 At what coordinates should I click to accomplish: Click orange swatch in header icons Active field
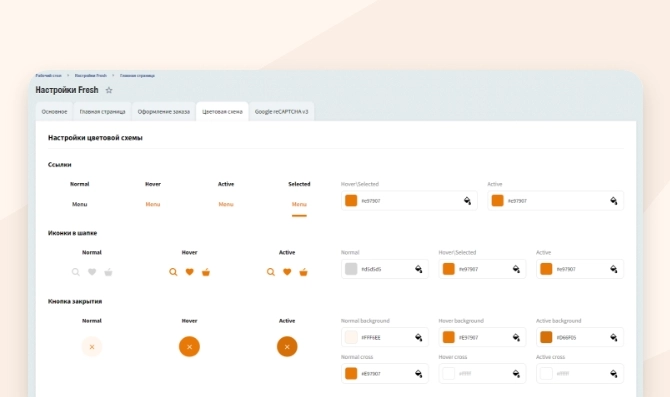pyautogui.click(x=546, y=269)
